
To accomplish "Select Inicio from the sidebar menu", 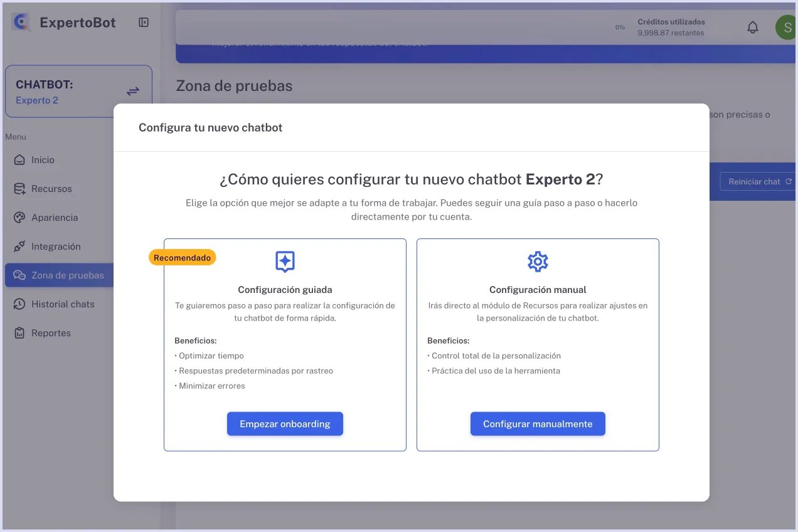I will point(19,159).
